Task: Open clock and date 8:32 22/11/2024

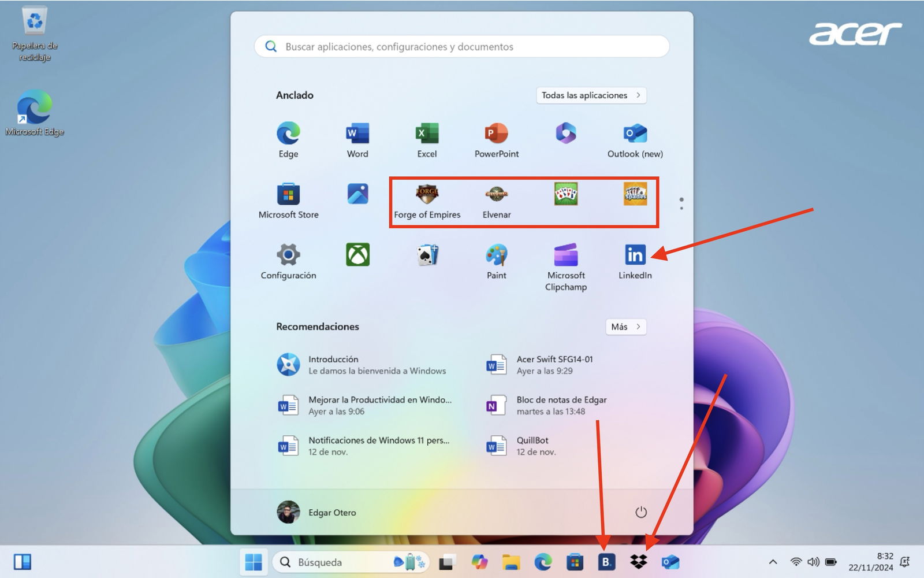Action: (x=871, y=562)
